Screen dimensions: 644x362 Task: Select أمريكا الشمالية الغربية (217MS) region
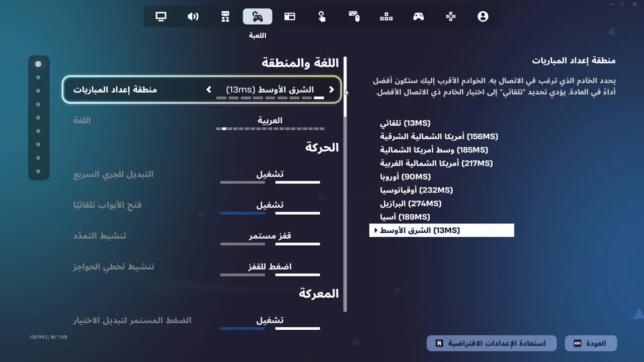436,163
